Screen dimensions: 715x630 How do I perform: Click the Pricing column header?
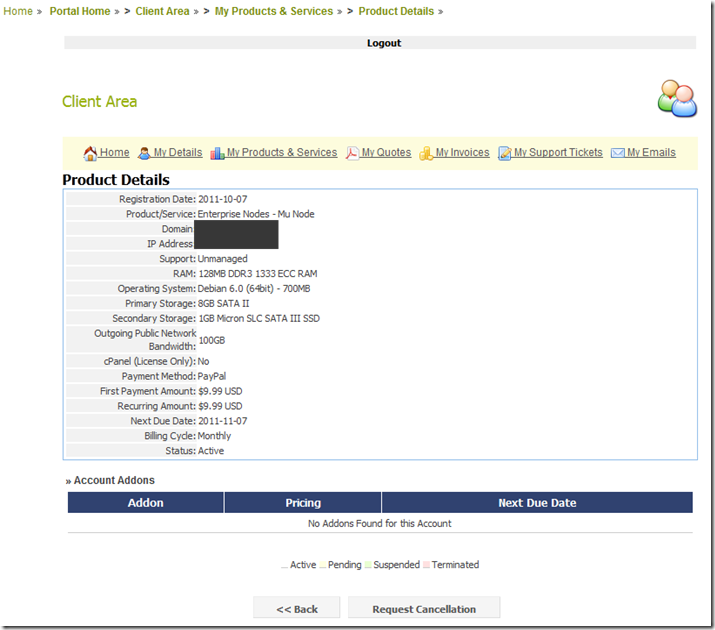pos(303,502)
